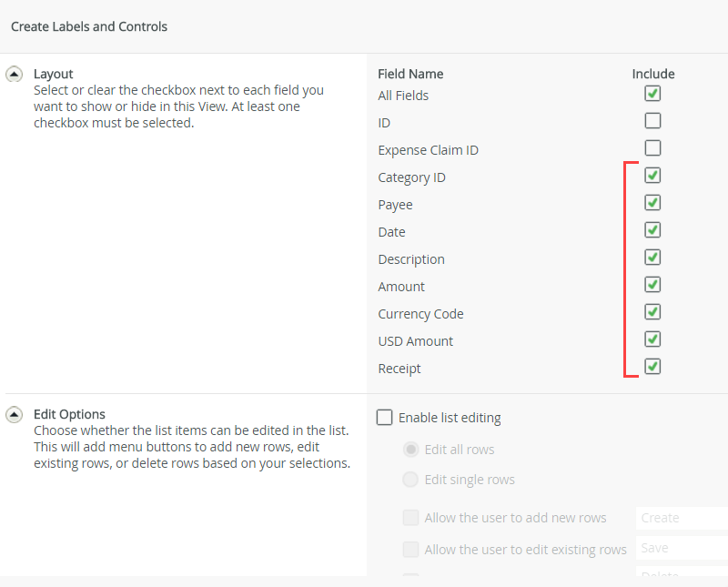This screenshot has height=587, width=728.
Task: Uncheck the USD Amount checkbox
Action: (x=652, y=339)
